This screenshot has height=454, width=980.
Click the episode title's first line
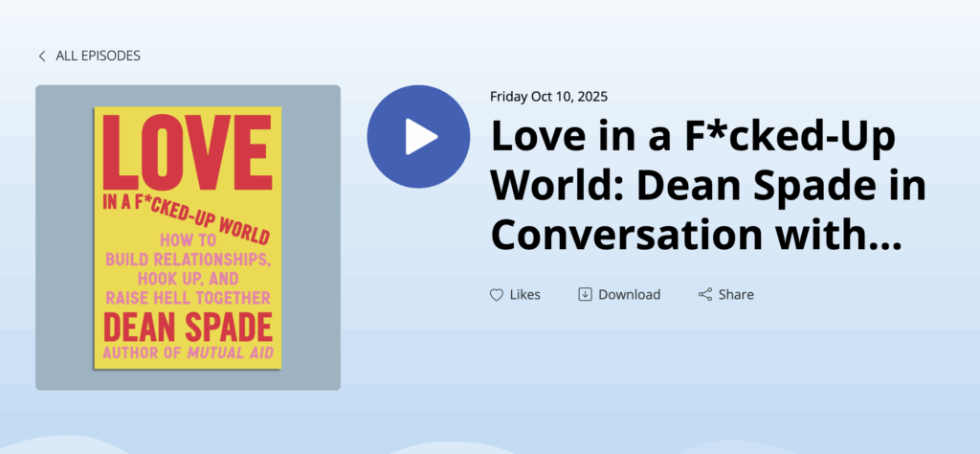tap(693, 138)
